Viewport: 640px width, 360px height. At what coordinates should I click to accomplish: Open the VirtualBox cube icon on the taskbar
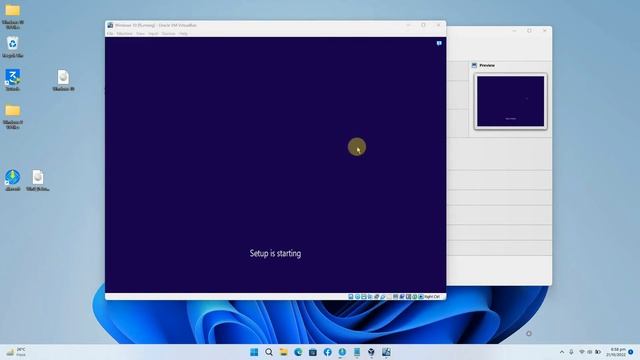coord(371,352)
